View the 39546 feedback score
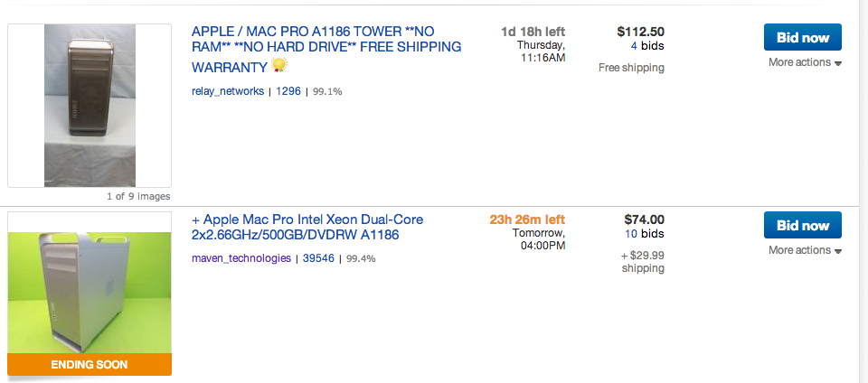 [x=318, y=258]
